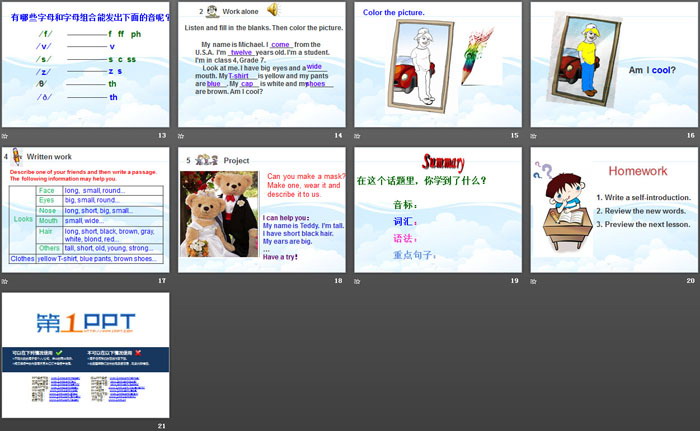Click the 'Color the picture.' title text
Viewport: 700px width, 431px height.
click(394, 12)
